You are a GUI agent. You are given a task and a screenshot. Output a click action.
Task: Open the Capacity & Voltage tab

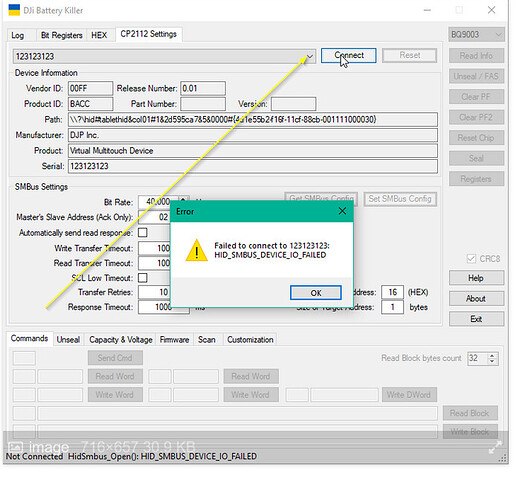120,340
